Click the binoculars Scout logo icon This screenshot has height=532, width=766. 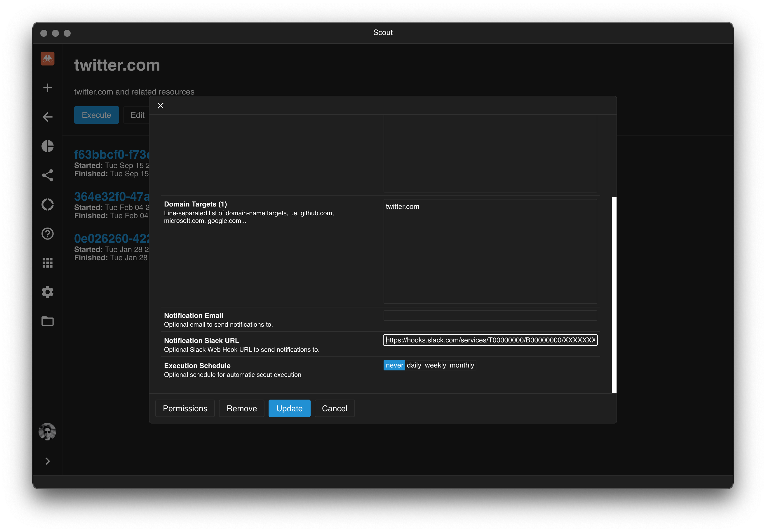point(47,59)
